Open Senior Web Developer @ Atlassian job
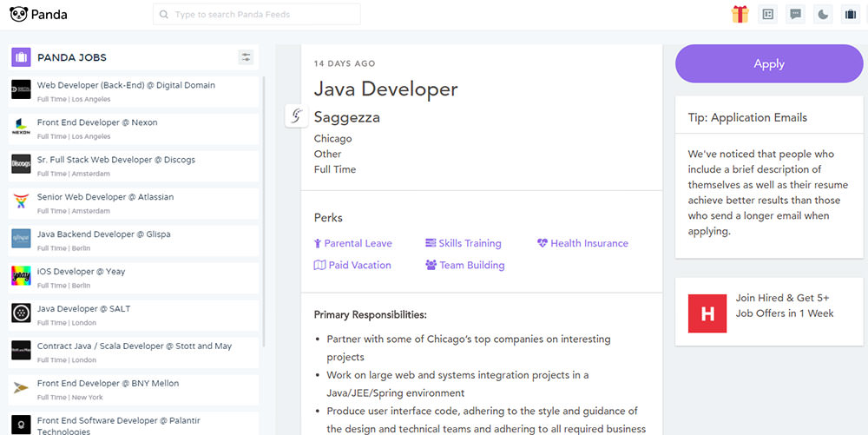Viewport: 868px width, 435px height. 134,203
